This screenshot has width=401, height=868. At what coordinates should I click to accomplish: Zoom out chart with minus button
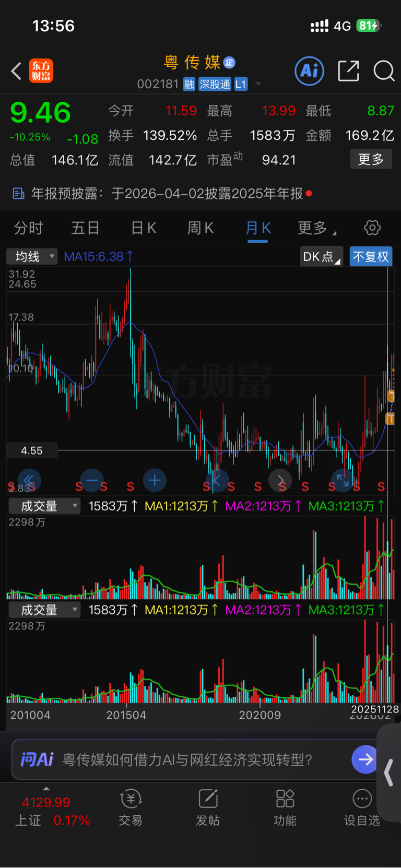[92, 480]
